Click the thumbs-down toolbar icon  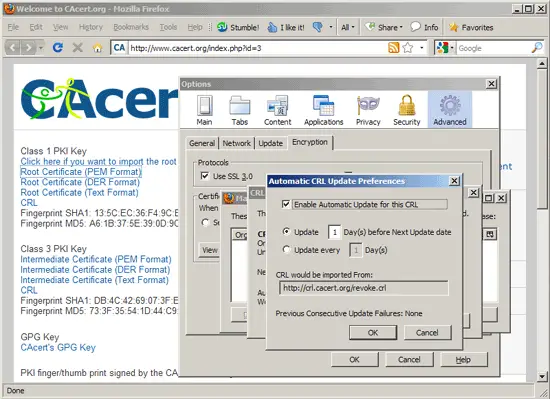tap(317, 27)
